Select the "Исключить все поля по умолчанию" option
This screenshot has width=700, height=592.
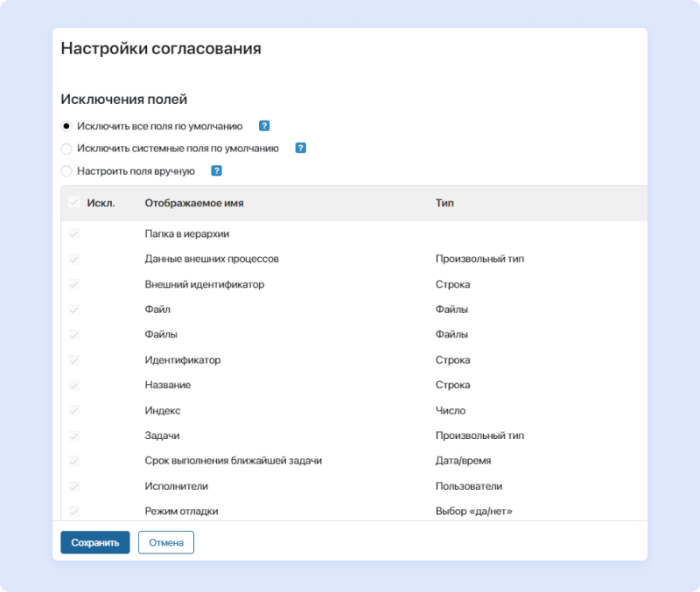click(66, 125)
